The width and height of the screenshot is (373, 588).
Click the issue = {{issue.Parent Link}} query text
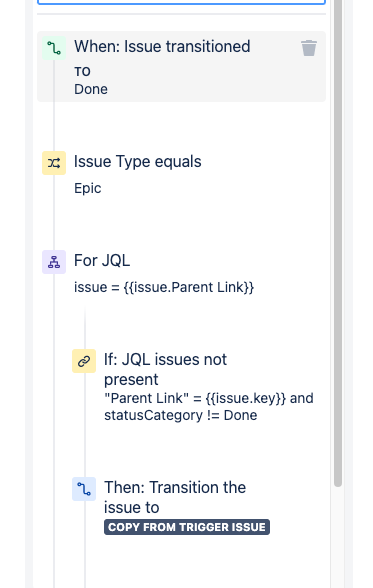164,287
